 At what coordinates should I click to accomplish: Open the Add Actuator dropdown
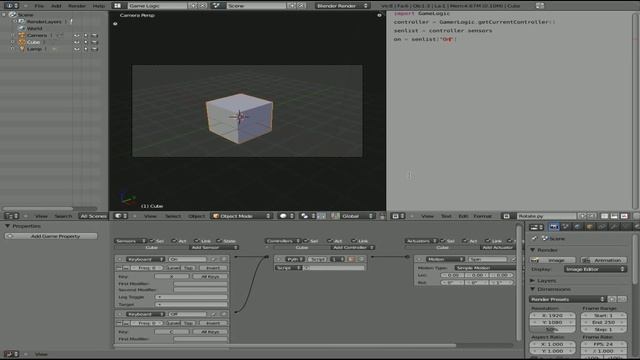pos(497,247)
